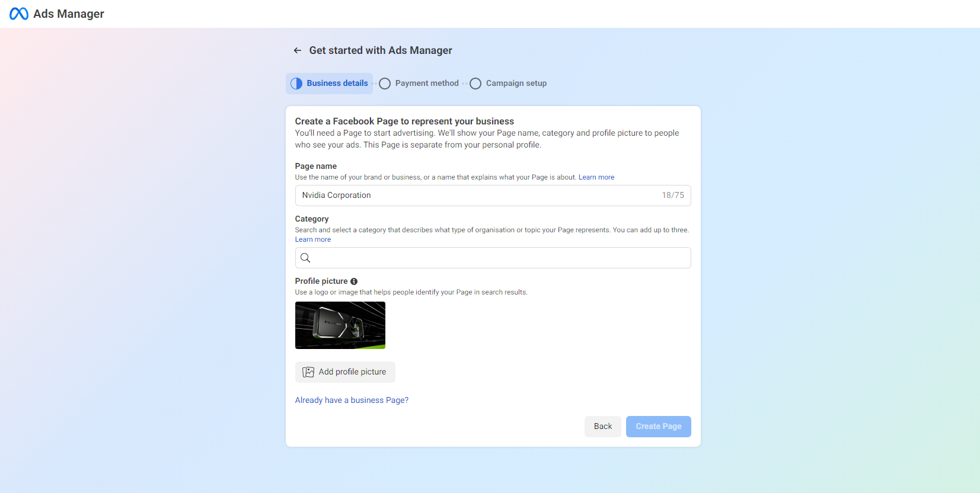Focus the Category search field
The width and height of the screenshot is (980, 493).
point(493,258)
